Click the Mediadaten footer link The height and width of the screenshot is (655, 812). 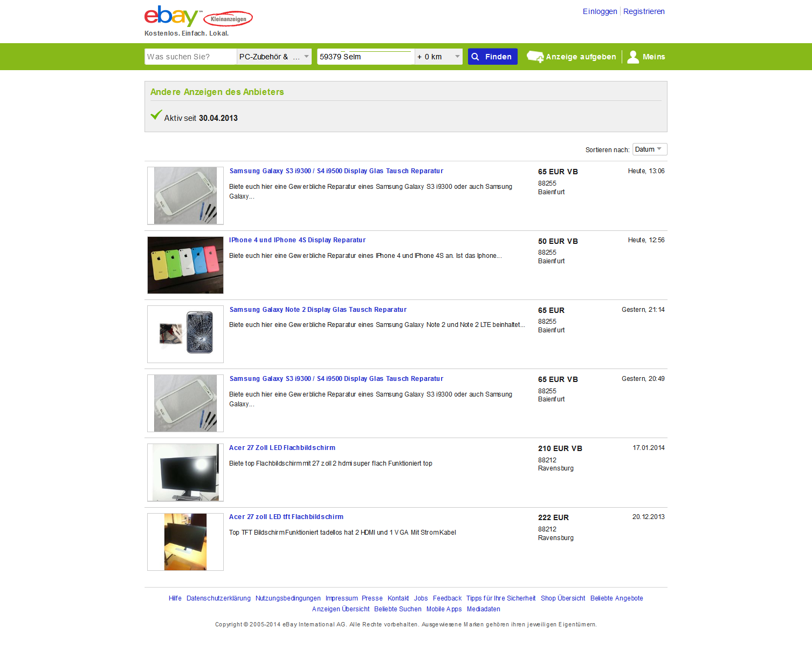(483, 609)
